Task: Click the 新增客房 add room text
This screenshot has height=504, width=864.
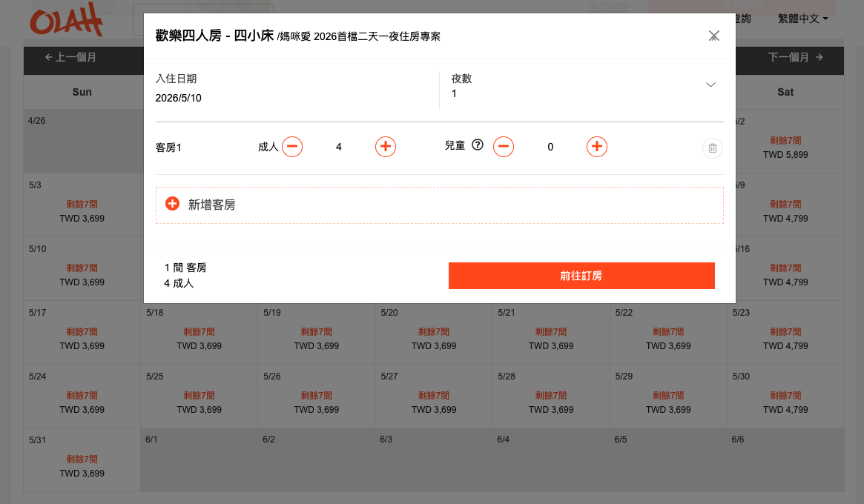Action: [212, 205]
